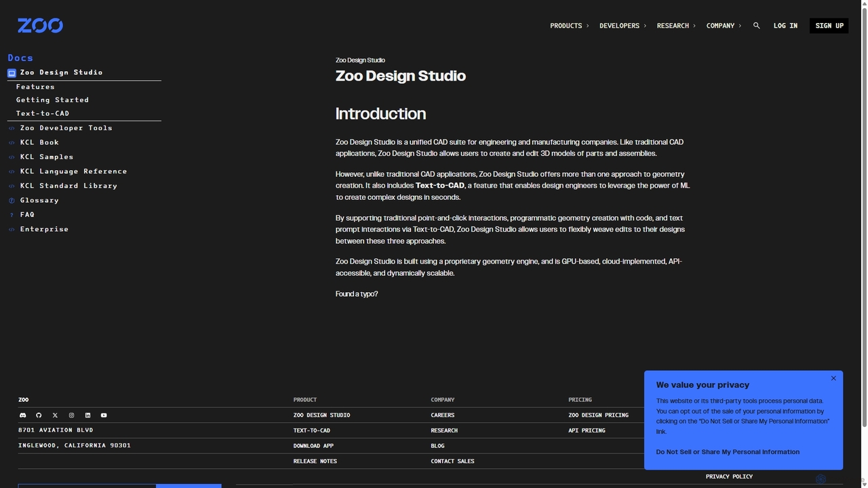This screenshot has height=488, width=868.
Task: Open Zoo's YouTube icon in the footer
Action: [x=104, y=415]
